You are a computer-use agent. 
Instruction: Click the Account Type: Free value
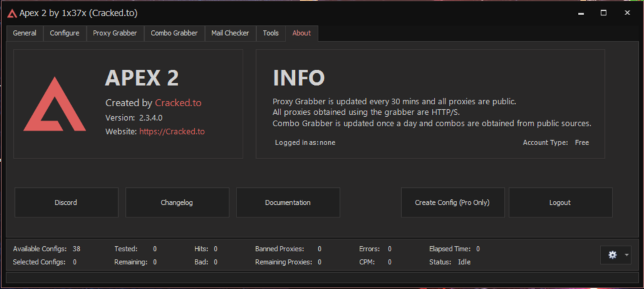click(x=582, y=143)
